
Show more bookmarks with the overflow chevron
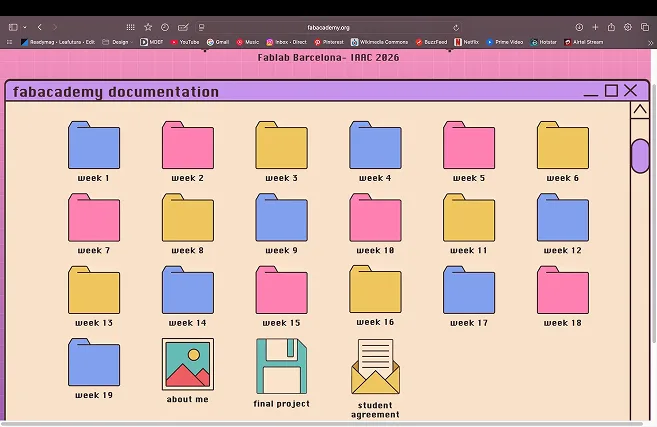(x=650, y=42)
